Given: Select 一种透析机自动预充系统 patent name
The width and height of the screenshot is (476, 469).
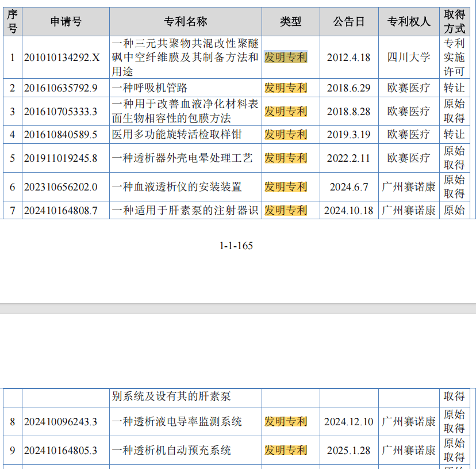Looking at the screenshot, I should [171, 450].
